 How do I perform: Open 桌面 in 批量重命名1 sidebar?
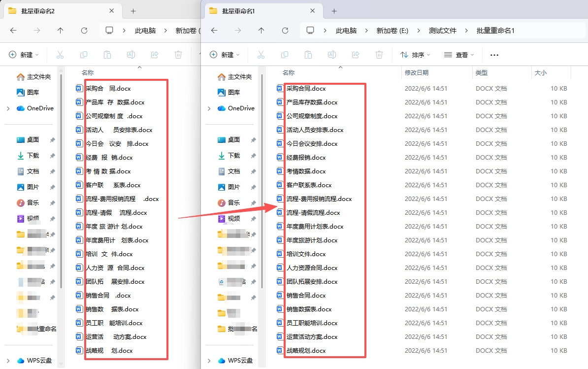coord(229,140)
